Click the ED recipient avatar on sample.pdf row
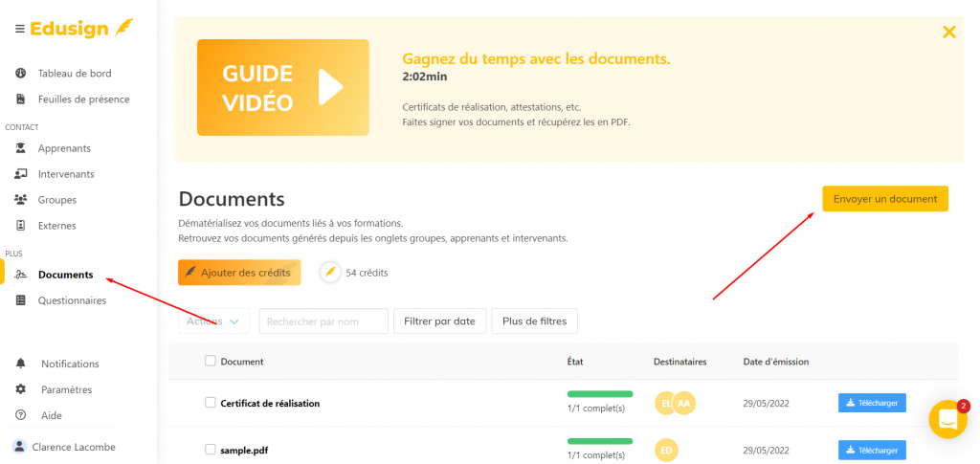 (x=666, y=450)
